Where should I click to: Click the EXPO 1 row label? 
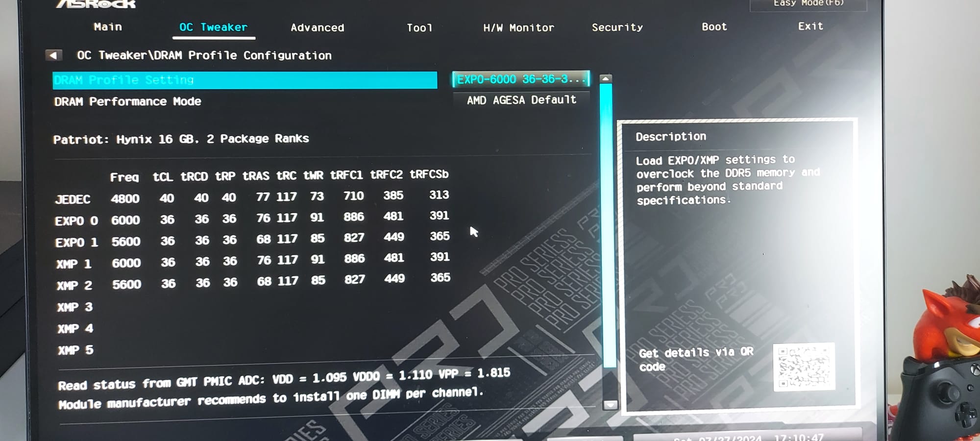coord(77,243)
